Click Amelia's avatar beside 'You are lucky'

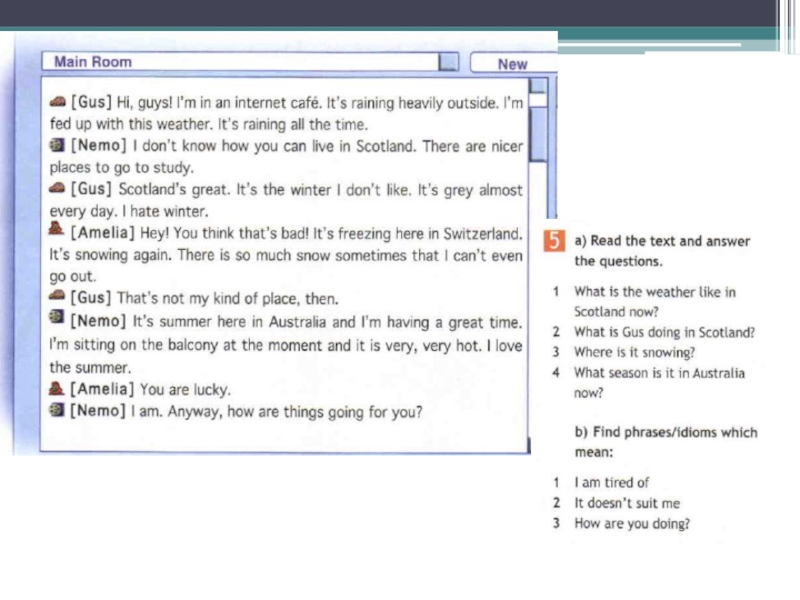click(58, 388)
